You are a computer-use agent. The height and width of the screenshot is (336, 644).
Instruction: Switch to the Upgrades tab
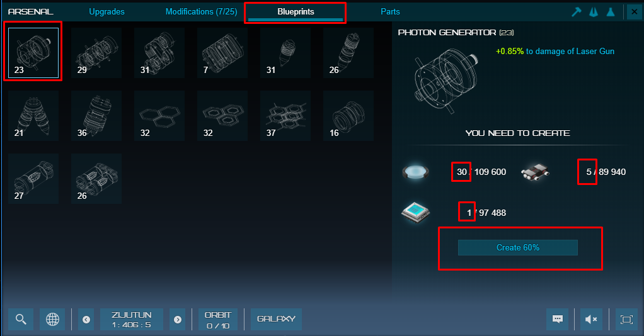click(x=106, y=11)
